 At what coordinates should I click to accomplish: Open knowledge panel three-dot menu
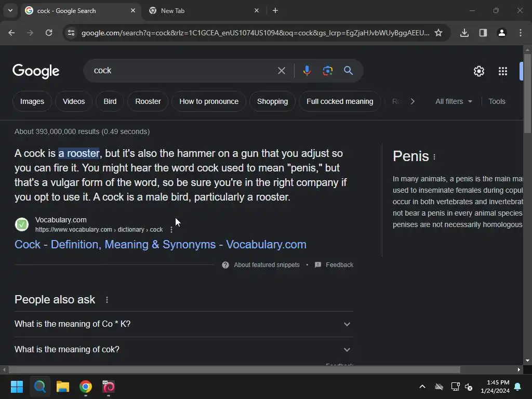tap(434, 157)
